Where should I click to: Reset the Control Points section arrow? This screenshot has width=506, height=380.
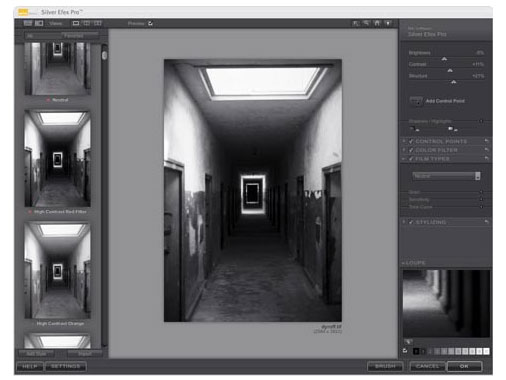486,141
